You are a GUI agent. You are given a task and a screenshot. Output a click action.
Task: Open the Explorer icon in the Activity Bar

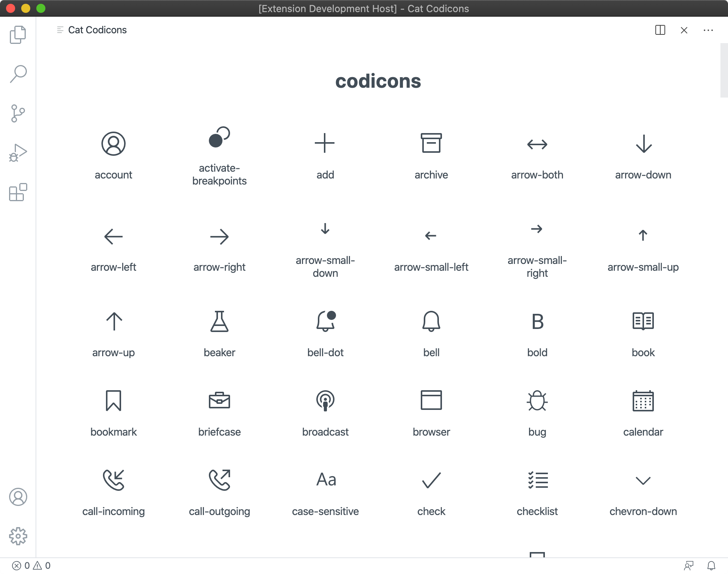tap(18, 34)
